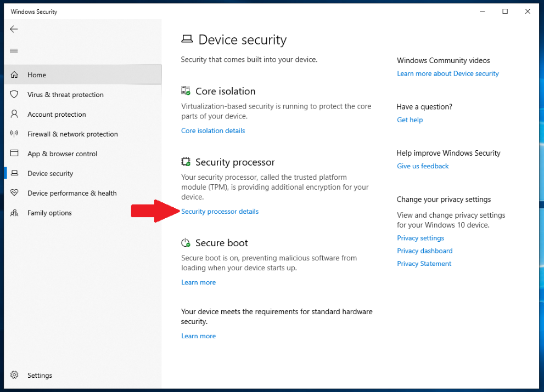Image resolution: width=544 pixels, height=392 pixels.
Task: Click the back arrow icon
Action: point(14,29)
